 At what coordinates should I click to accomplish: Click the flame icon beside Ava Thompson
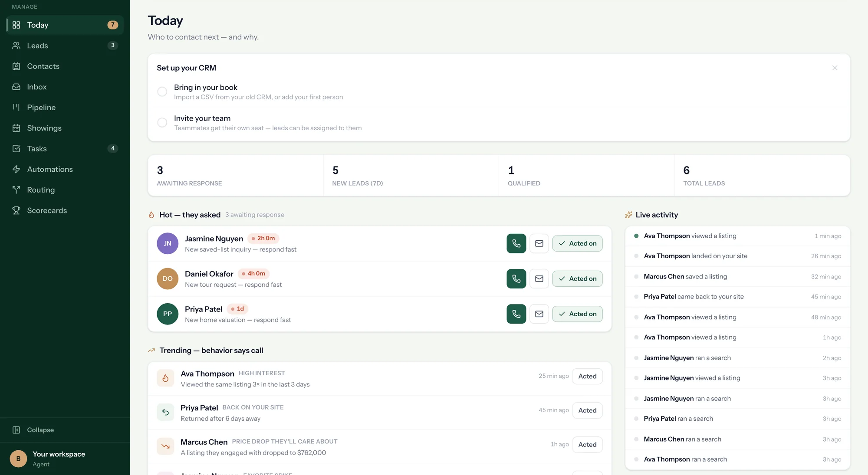(x=165, y=378)
